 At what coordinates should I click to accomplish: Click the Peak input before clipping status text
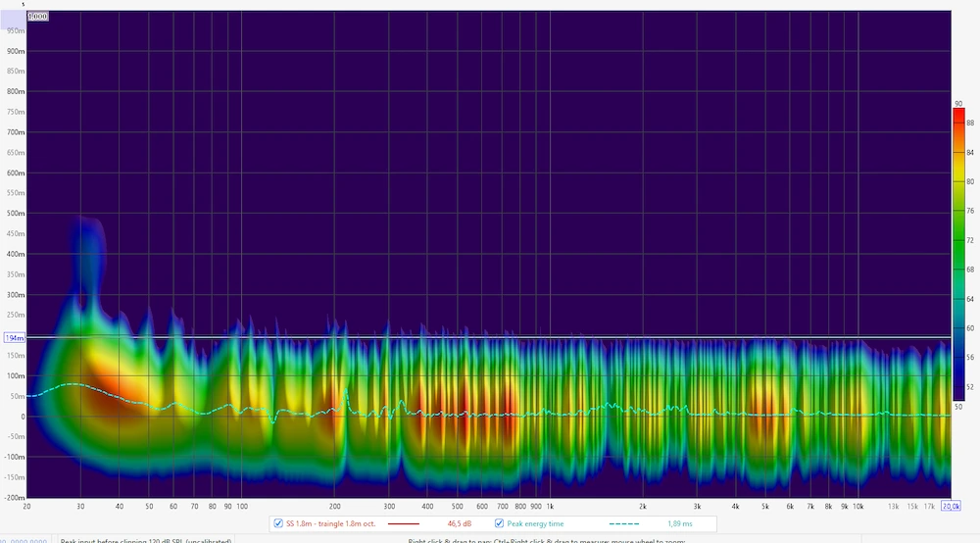click(x=146, y=539)
